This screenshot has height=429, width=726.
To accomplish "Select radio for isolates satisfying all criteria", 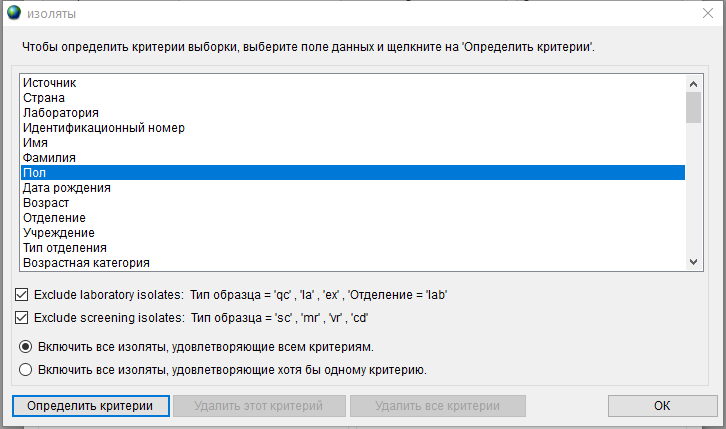I will [25, 347].
